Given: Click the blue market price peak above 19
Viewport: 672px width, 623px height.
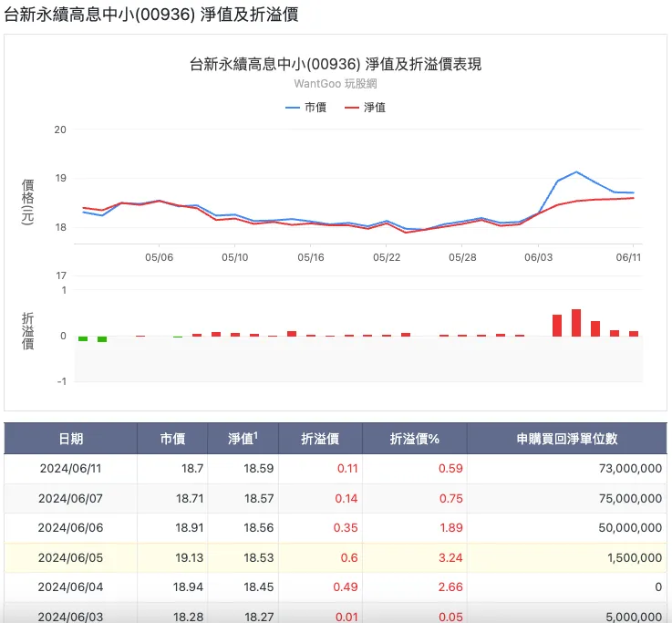Looking at the screenshot, I should [x=576, y=171].
